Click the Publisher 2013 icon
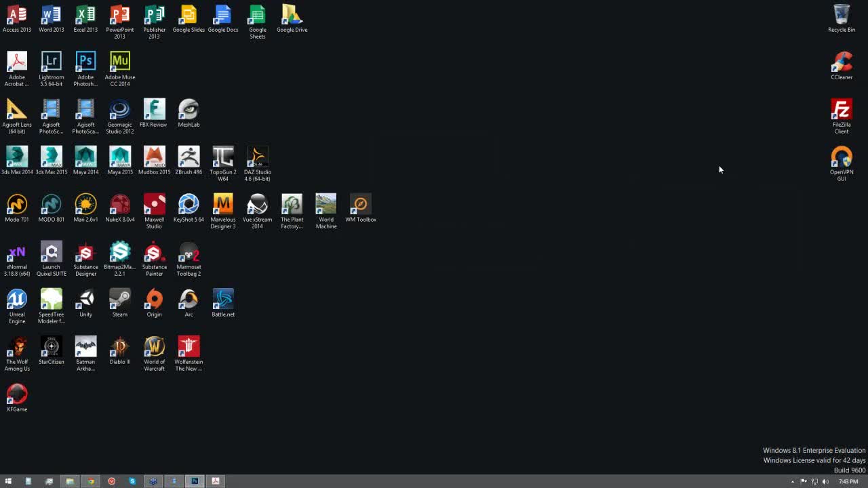 154,22
